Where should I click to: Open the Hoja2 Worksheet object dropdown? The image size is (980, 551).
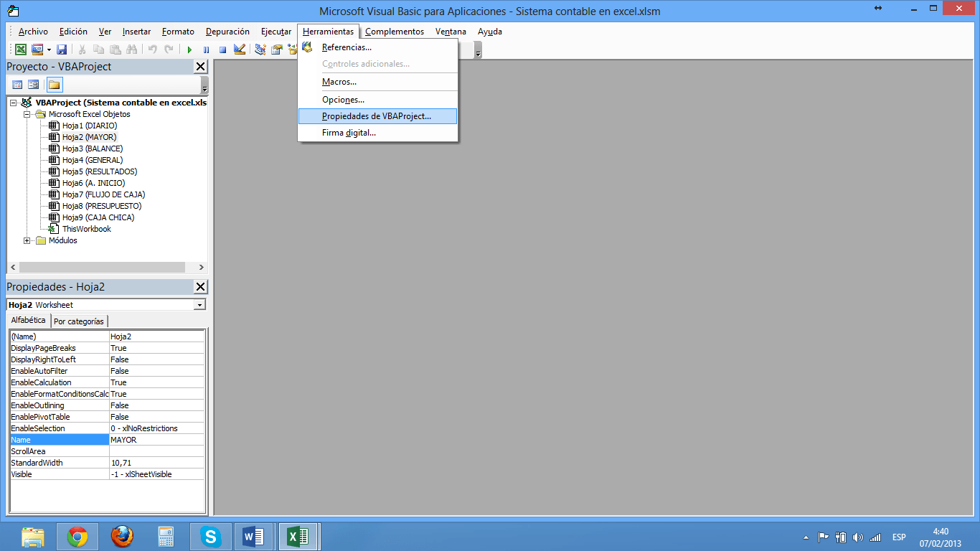200,303
